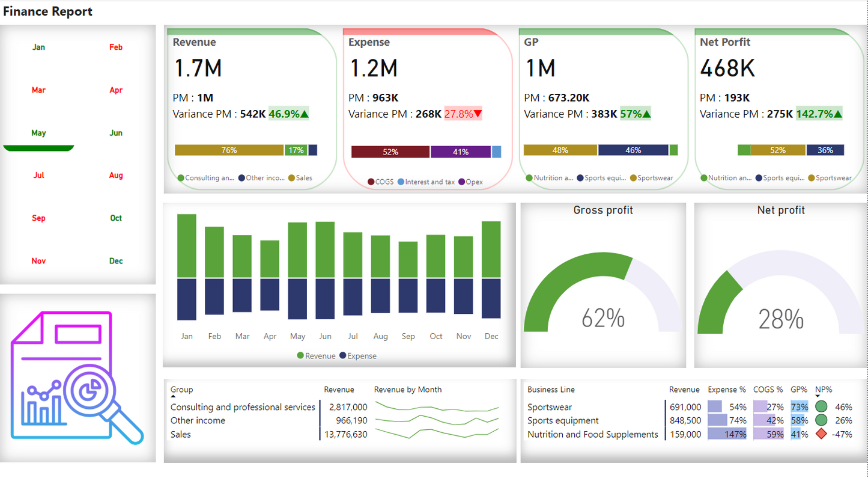This screenshot has width=868, height=478.
Task: Click the COGS legend color dot
Action: coord(371,182)
